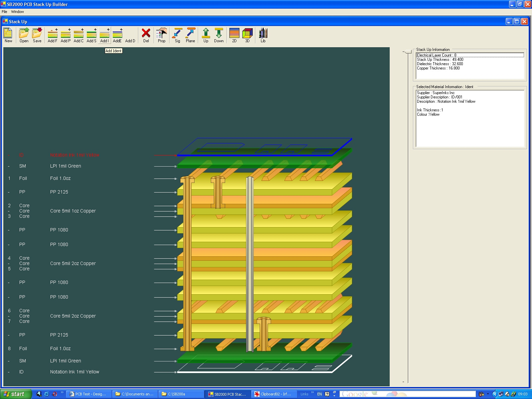Click the blue top ident layer in 3D view

(264, 147)
